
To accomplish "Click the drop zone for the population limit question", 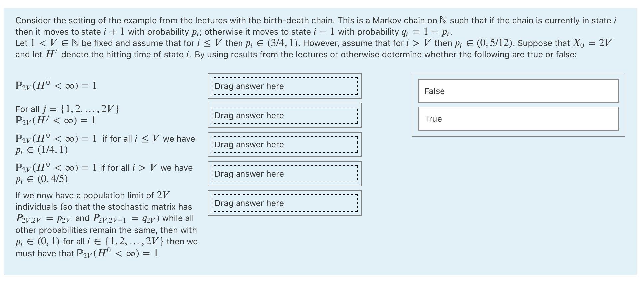I will 284,203.
